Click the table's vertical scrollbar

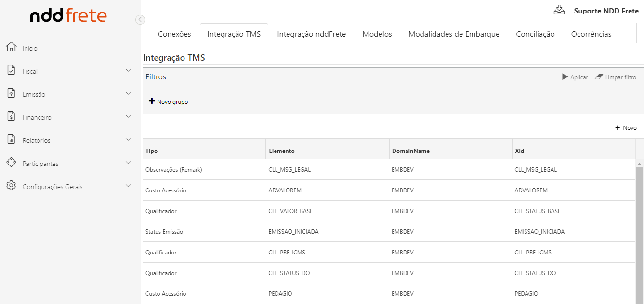pyautogui.click(x=639, y=231)
